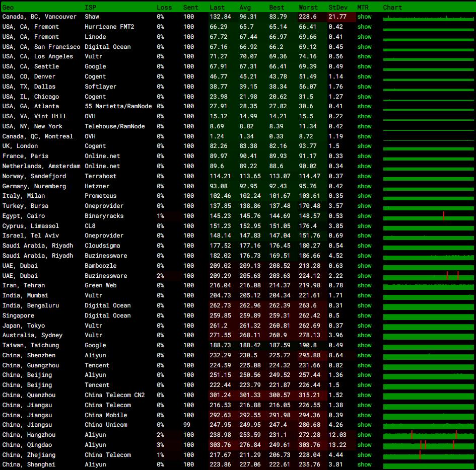Click the Sent column header

tap(190, 7)
